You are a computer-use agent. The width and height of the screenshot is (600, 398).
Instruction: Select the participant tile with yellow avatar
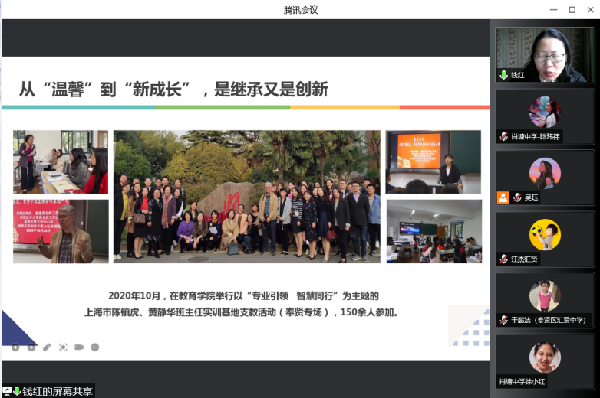pos(545,239)
